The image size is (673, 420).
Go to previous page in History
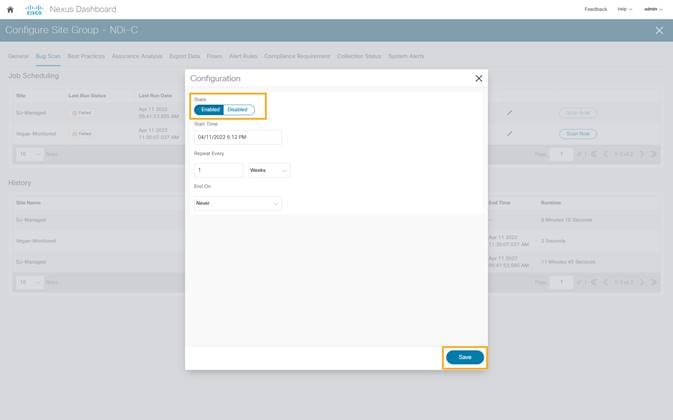[606, 282]
